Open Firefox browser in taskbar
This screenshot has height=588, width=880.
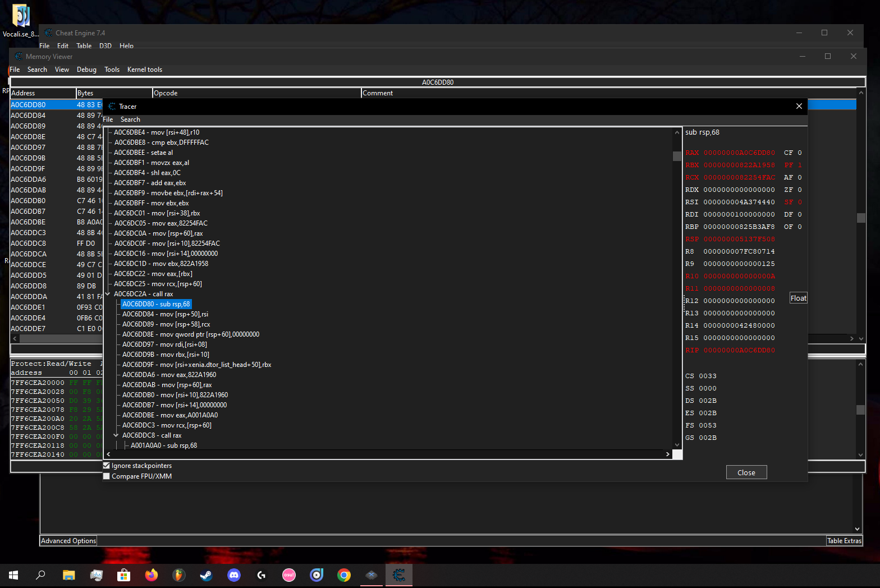tap(152, 575)
